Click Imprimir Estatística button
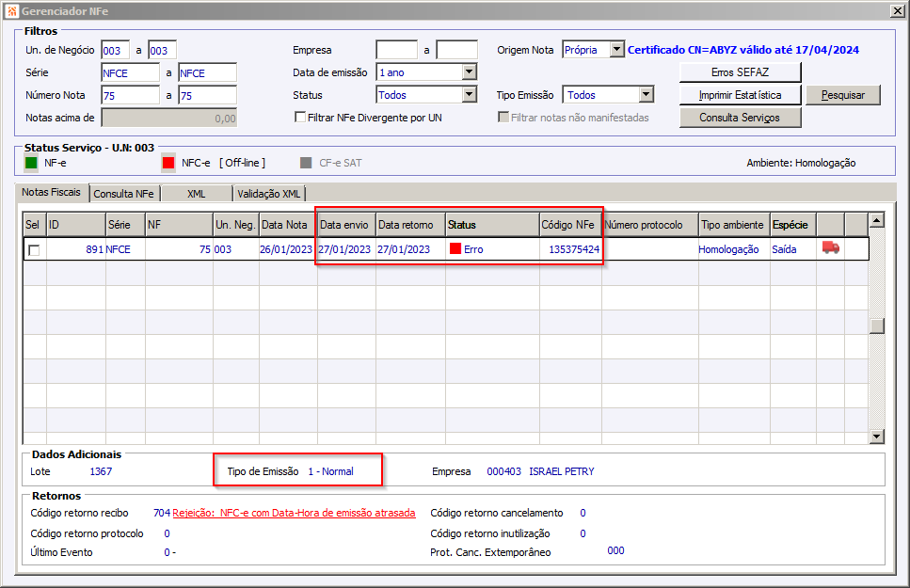Viewport: 910px width, 588px height. coord(740,95)
